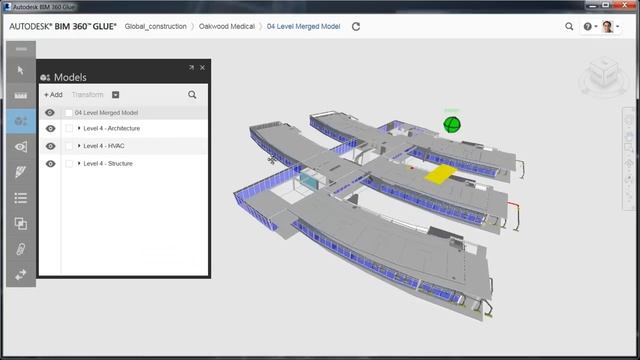Open the Measure ruler tool
This screenshot has width=640, height=360.
tap(20, 96)
